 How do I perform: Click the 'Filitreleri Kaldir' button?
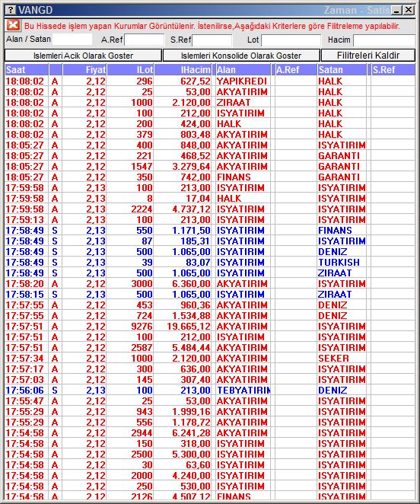click(x=368, y=56)
